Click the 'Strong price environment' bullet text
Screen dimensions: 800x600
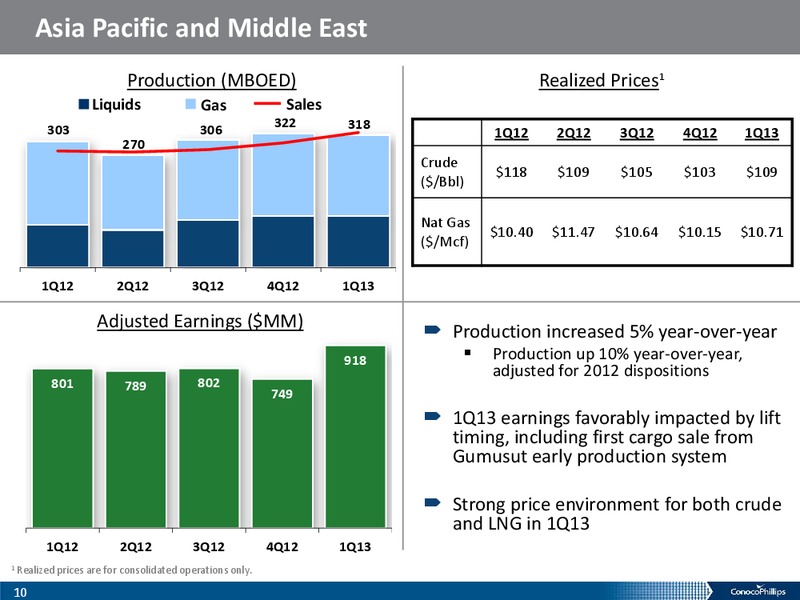point(616,513)
